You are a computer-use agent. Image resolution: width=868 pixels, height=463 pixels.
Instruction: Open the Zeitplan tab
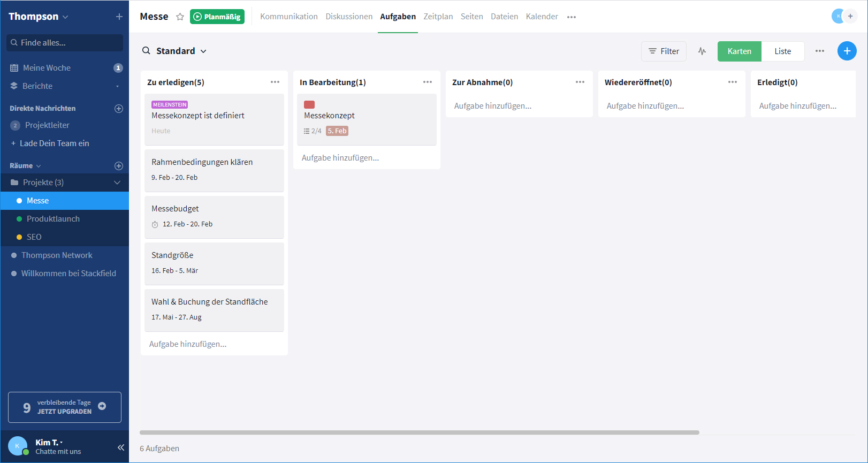[x=438, y=17]
